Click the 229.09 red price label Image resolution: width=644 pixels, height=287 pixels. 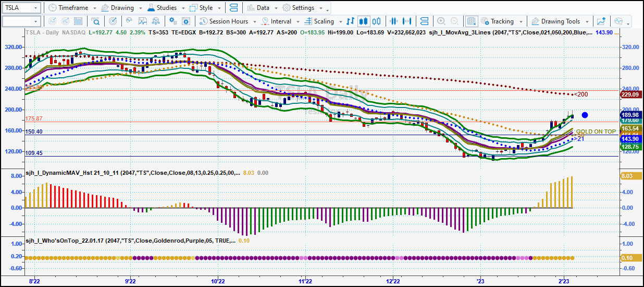[x=630, y=94]
